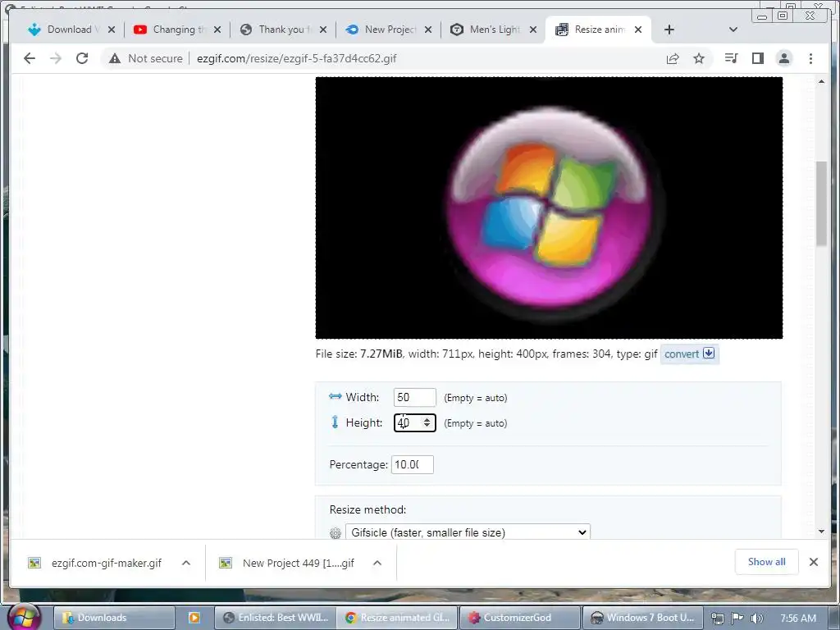840x630 pixels.
Task: Click the volume speaker tray icon
Action: (757, 619)
